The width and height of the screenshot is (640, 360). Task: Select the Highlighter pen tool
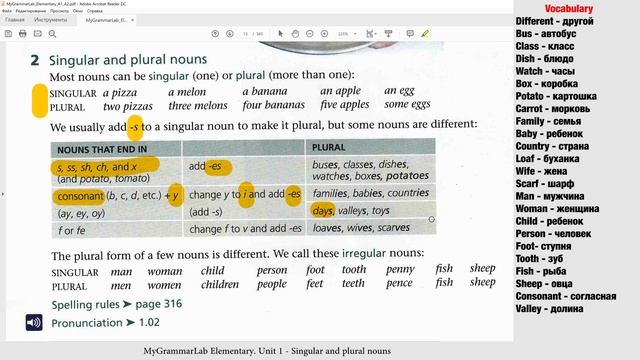click(425, 34)
